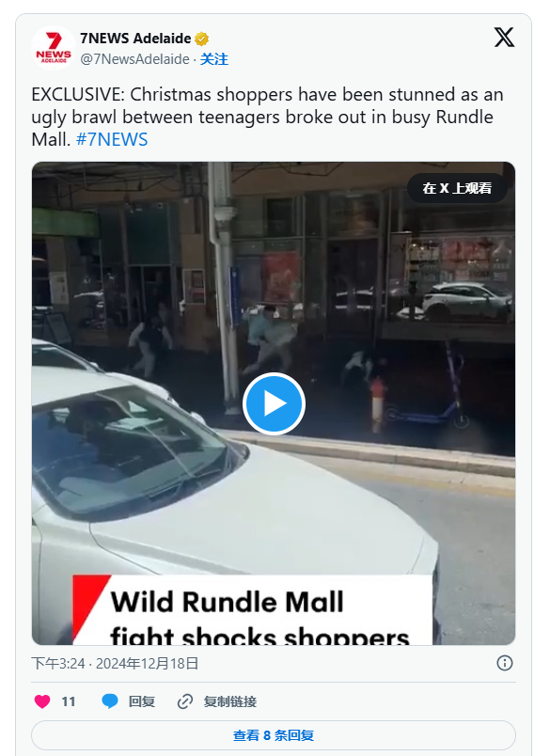550x756 pixels.
Task: Click the copy link chain icon
Action: point(185,701)
